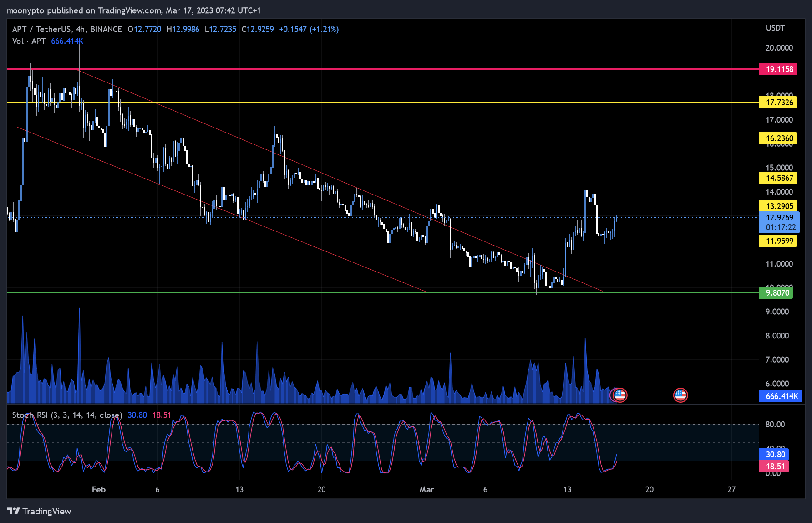812x523 pixels.
Task: Click the USDT currency label
Action: pyautogui.click(x=775, y=28)
